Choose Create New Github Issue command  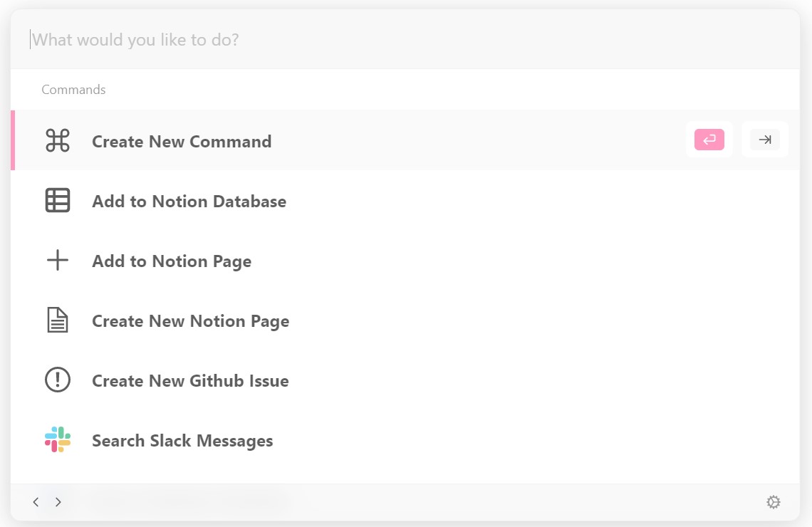[190, 381]
